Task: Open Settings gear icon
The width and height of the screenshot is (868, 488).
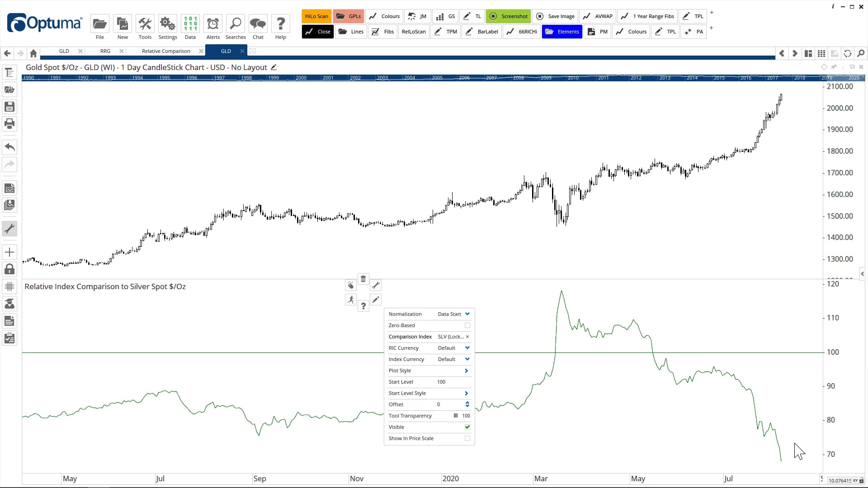Action: pos(168,23)
